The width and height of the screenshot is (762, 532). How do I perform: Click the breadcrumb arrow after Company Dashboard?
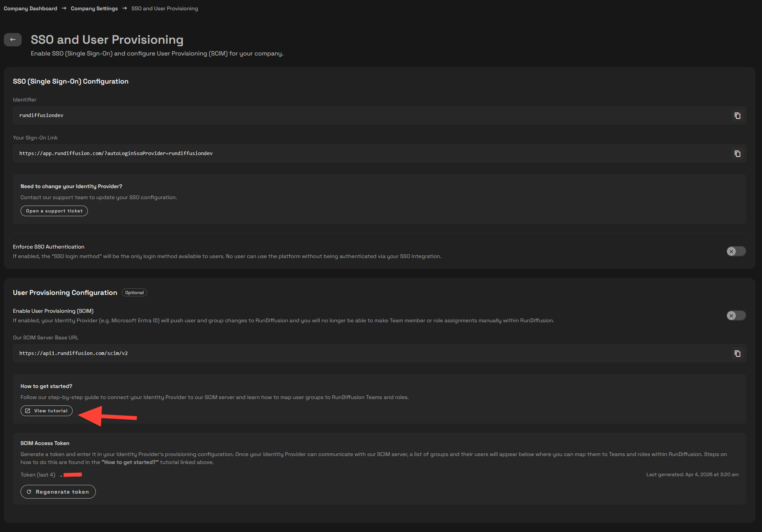pyautogui.click(x=64, y=8)
